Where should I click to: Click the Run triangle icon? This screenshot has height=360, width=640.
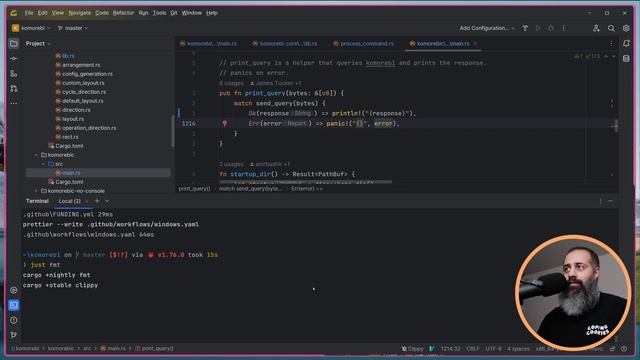pyautogui.click(x=538, y=28)
